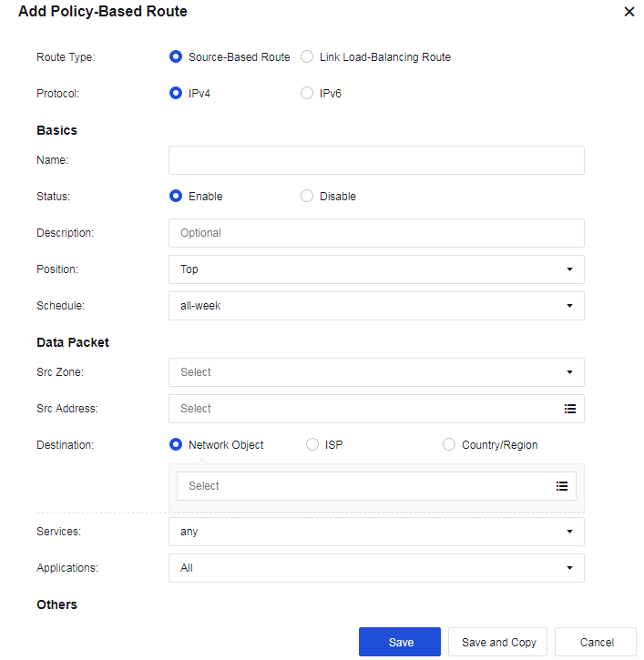Viewport: 644px width, 660px height.
Task: Expand the Applications dropdown
Action: [376, 568]
